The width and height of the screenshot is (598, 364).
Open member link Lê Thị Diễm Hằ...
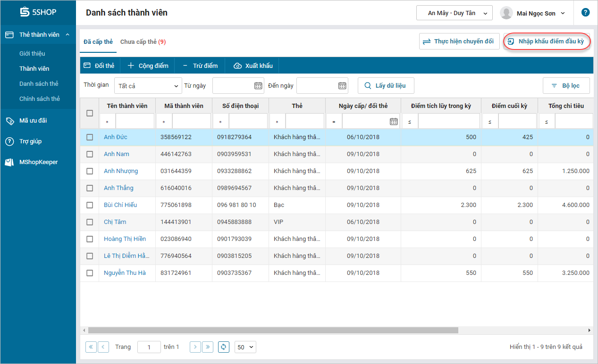point(126,256)
